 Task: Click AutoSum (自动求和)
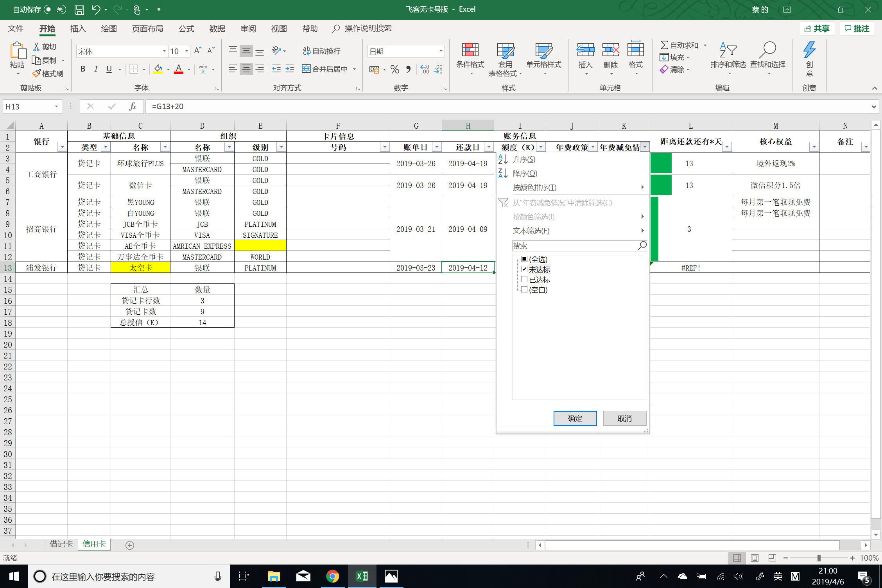pos(679,45)
